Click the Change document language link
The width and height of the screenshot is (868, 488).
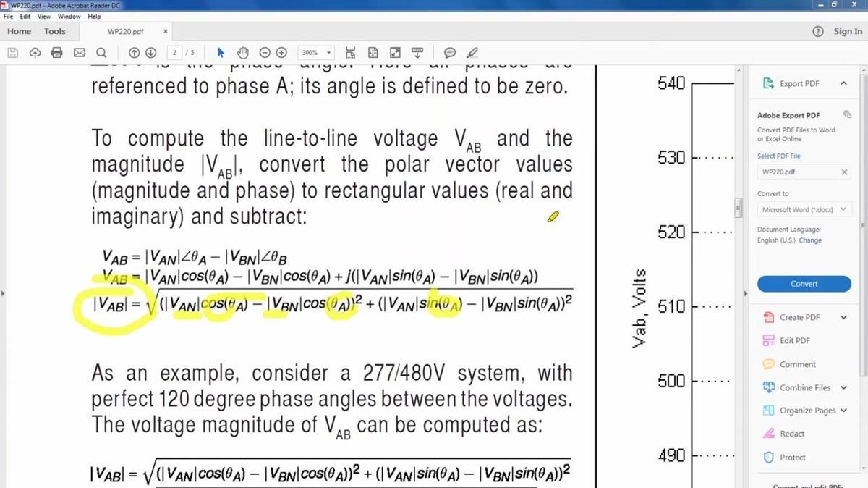coord(810,240)
